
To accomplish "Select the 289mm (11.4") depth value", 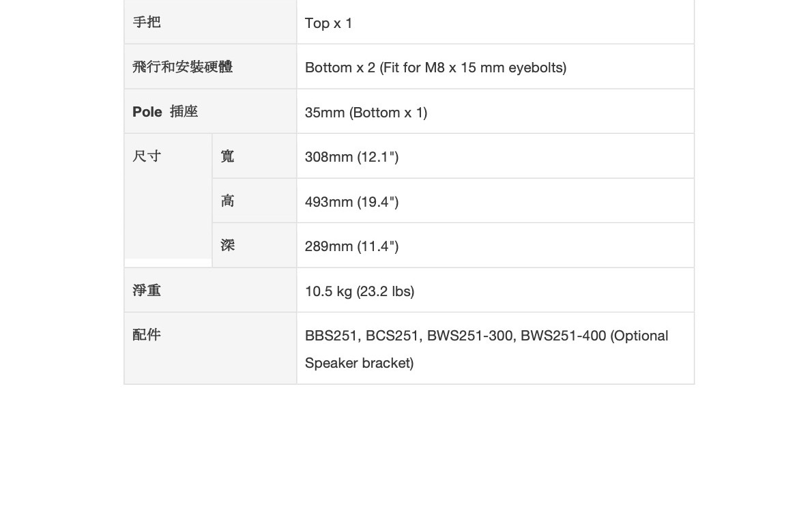I will [x=351, y=246].
